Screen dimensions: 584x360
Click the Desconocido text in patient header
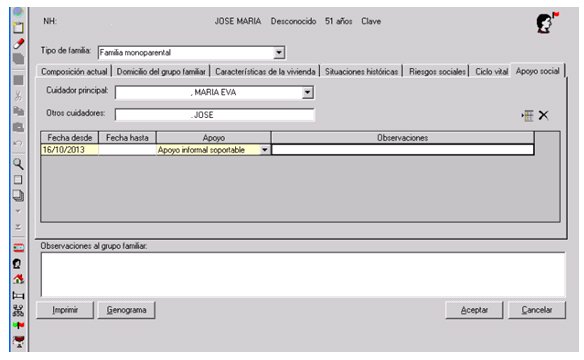click(293, 21)
